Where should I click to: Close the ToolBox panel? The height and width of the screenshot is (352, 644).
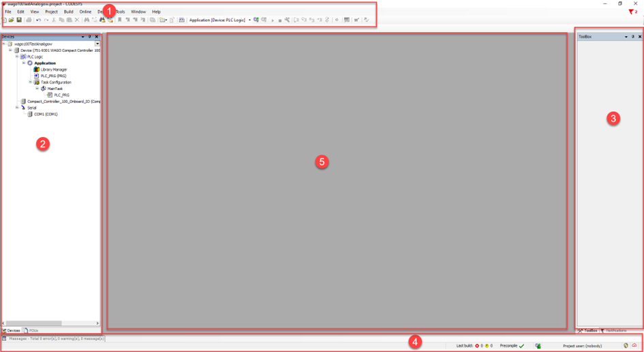[639, 37]
